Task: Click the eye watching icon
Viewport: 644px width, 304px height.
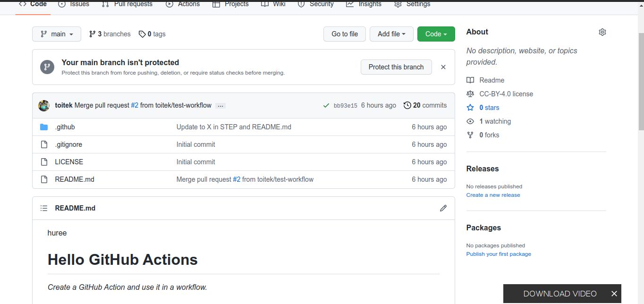Action: [x=470, y=121]
